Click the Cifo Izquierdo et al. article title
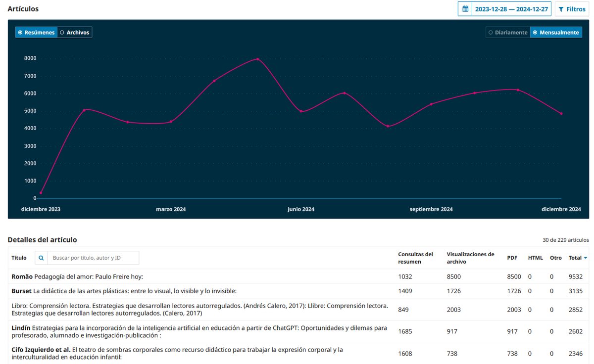The height and width of the screenshot is (364, 594). point(177,353)
